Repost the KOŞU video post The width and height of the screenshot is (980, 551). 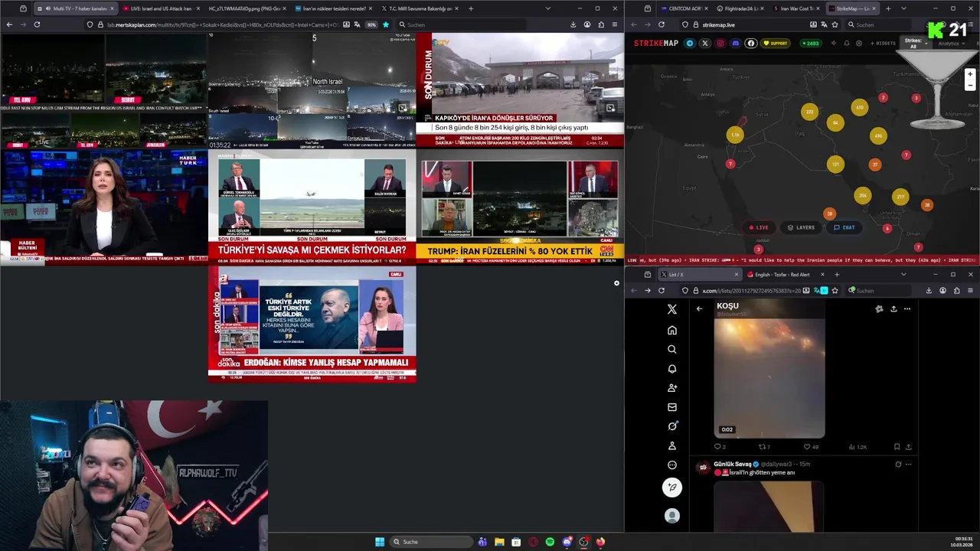click(x=763, y=447)
